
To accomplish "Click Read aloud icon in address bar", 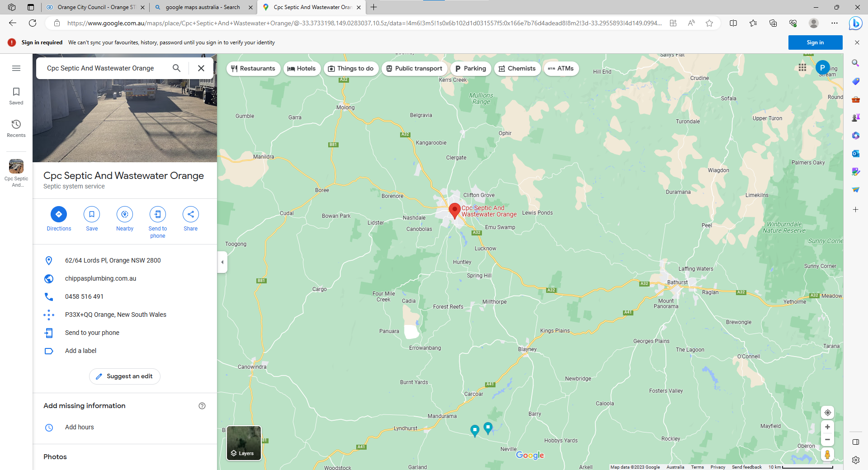I will point(691,23).
